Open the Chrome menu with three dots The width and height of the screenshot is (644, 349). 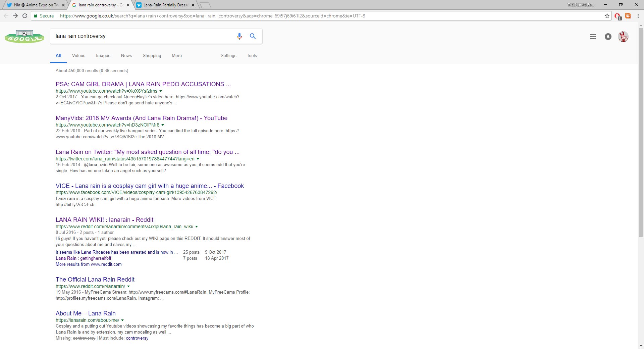[638, 16]
